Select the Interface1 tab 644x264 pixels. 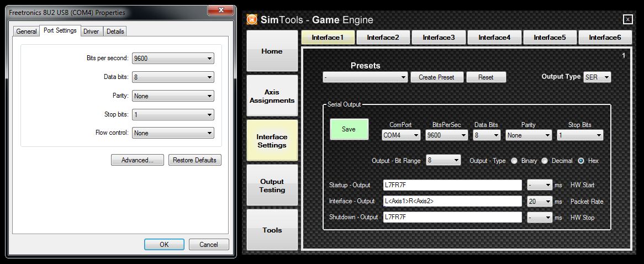click(x=328, y=38)
